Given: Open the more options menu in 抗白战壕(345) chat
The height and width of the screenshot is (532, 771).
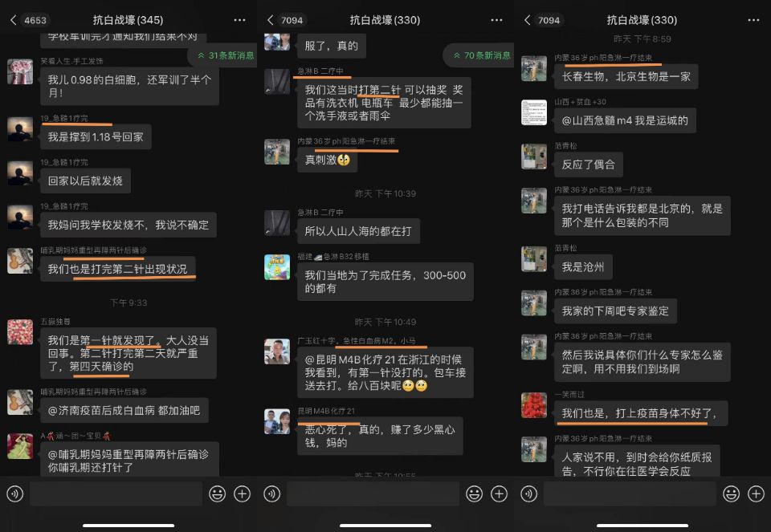Looking at the screenshot, I should tap(240, 20).
